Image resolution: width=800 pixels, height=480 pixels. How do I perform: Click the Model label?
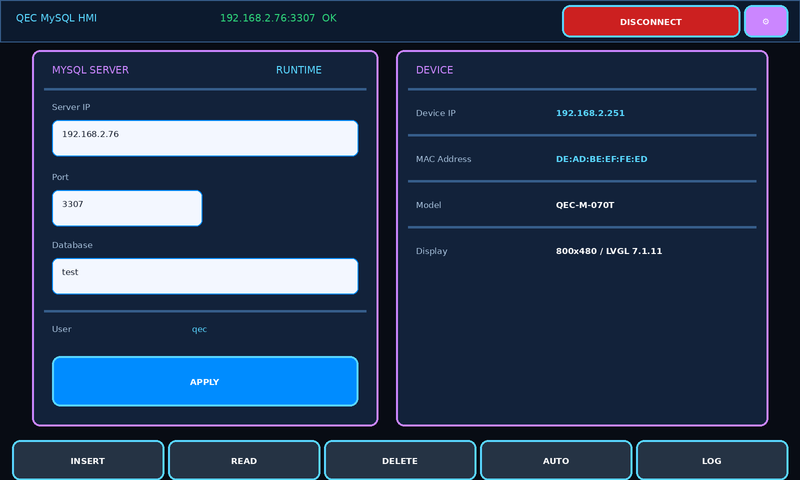click(x=428, y=205)
